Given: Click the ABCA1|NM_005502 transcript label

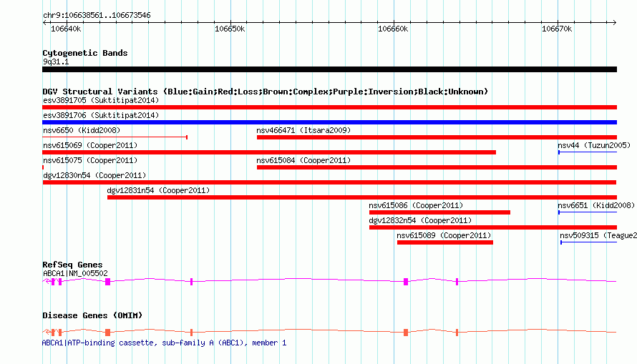Looking at the screenshot, I should 75,273.
